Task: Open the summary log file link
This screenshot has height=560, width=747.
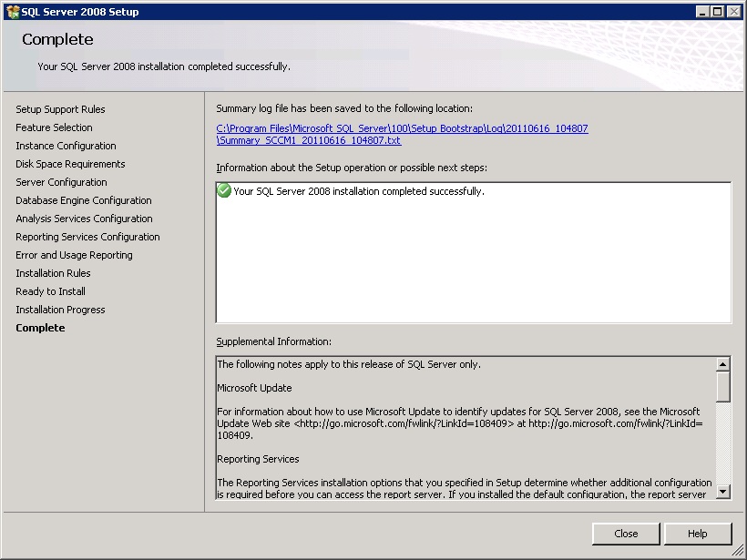Action: [x=402, y=134]
